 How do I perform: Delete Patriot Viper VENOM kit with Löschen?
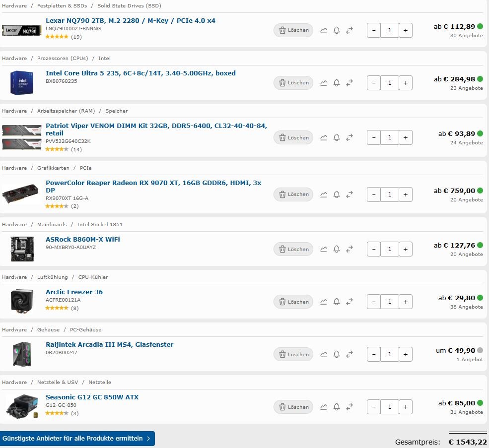pos(293,137)
